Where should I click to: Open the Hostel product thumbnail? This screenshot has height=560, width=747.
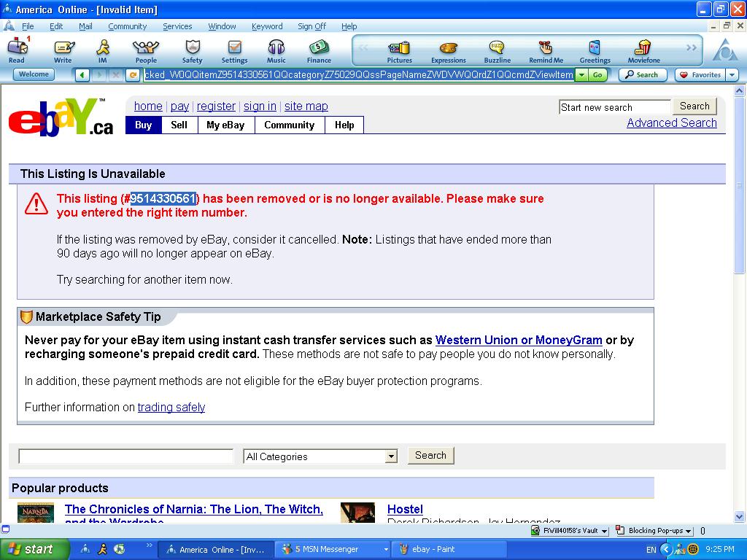[x=357, y=513]
